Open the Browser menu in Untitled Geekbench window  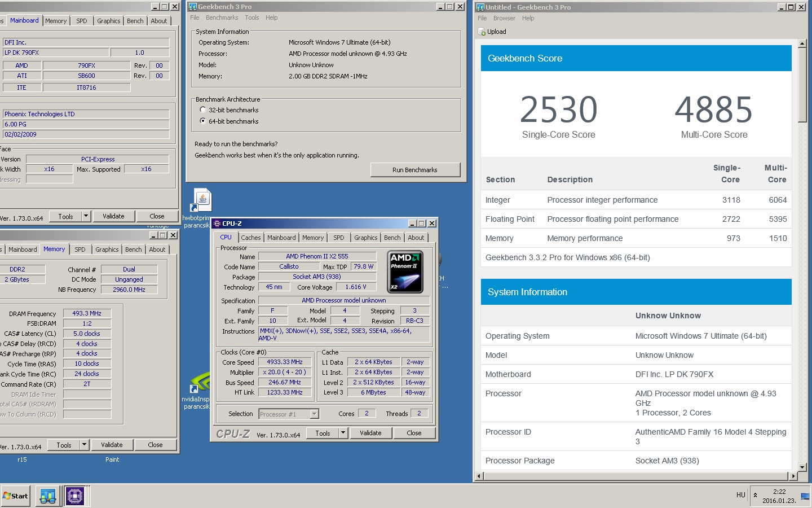tap(504, 18)
